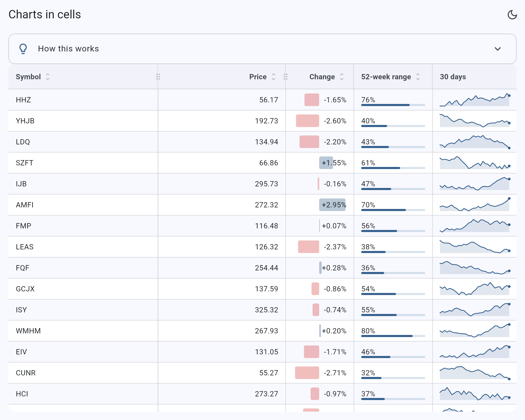The width and height of the screenshot is (525, 420).
Task: Click the 30 days column header
Action: pos(474,77)
